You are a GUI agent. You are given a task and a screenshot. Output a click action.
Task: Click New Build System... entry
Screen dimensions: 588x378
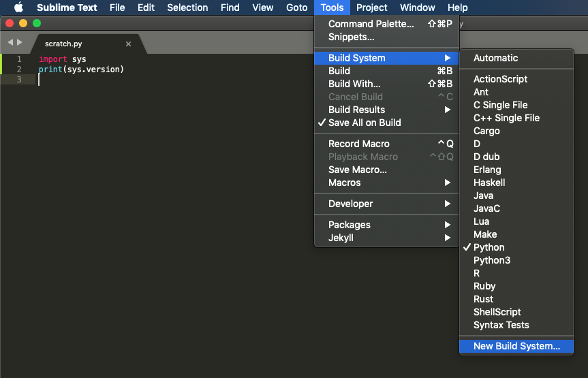516,346
